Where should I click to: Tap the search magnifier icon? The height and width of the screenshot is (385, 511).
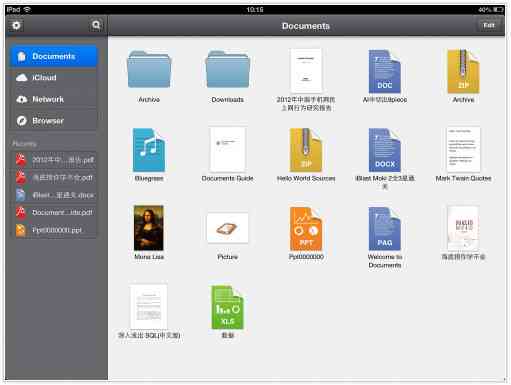[96, 25]
